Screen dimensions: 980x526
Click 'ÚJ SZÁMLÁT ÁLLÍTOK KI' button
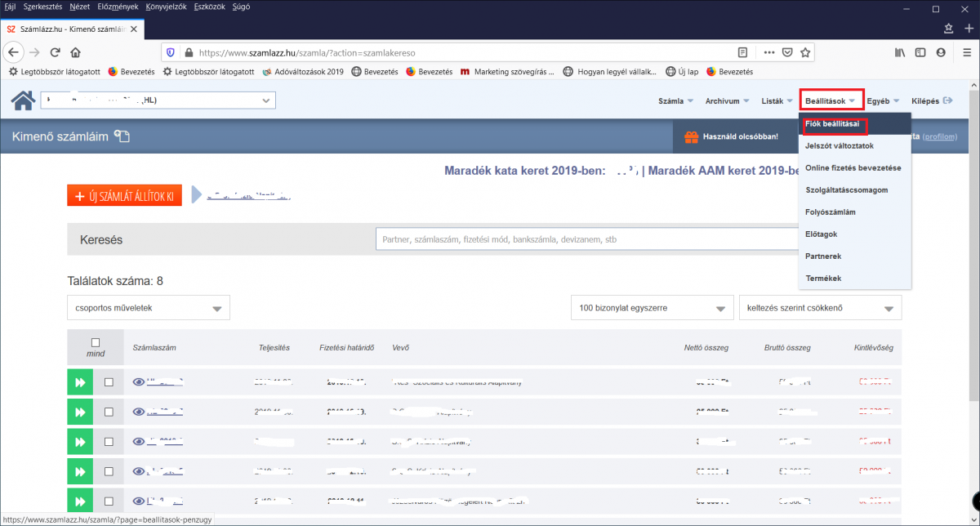[124, 196]
